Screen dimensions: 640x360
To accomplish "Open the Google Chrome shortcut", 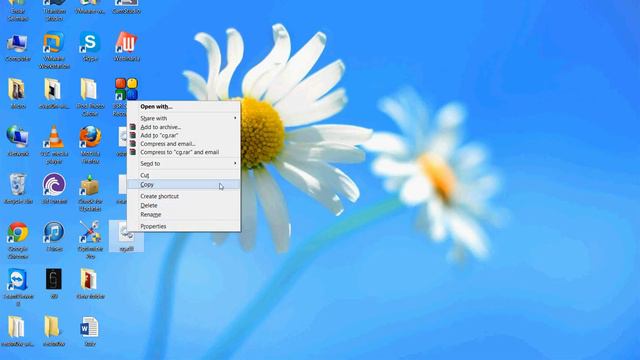I will pos(17,232).
